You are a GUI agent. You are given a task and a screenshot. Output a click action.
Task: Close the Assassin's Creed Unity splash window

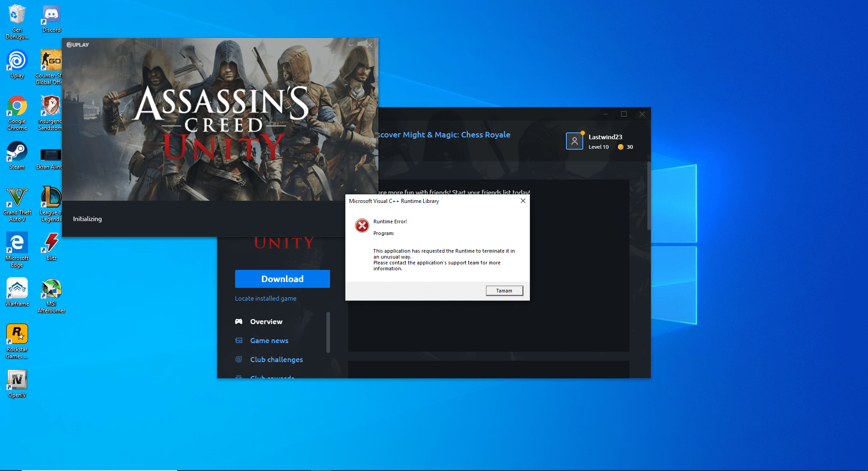pos(370,45)
